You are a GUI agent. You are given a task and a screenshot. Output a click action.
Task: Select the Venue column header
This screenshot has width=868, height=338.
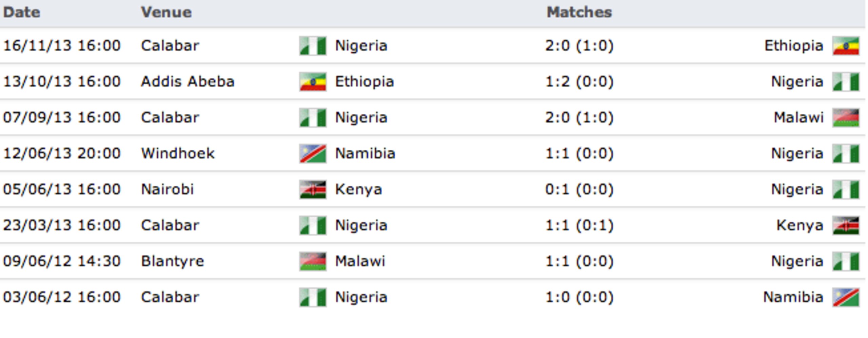pyautogui.click(x=166, y=13)
